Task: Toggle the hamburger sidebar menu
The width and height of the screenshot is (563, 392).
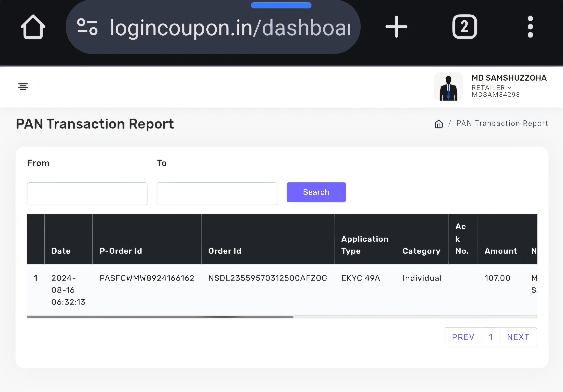Action: point(23,86)
